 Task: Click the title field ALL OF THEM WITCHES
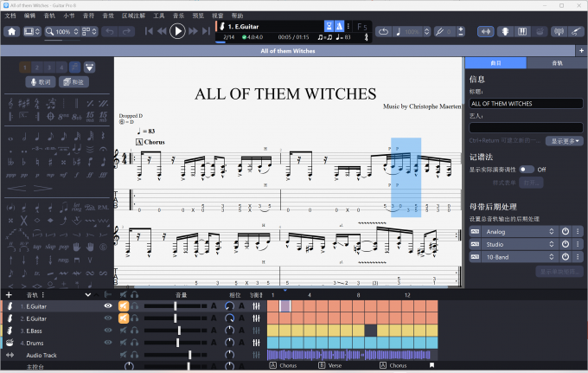coord(526,104)
